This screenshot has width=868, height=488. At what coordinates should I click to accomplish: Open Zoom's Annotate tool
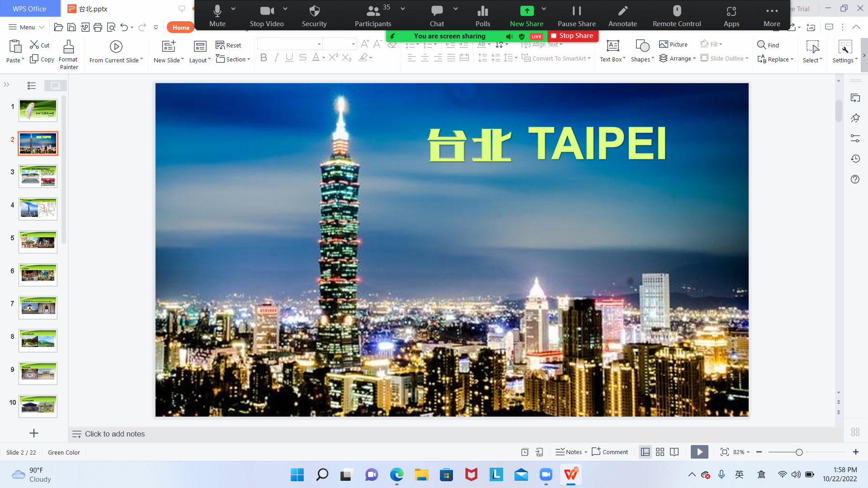[623, 15]
